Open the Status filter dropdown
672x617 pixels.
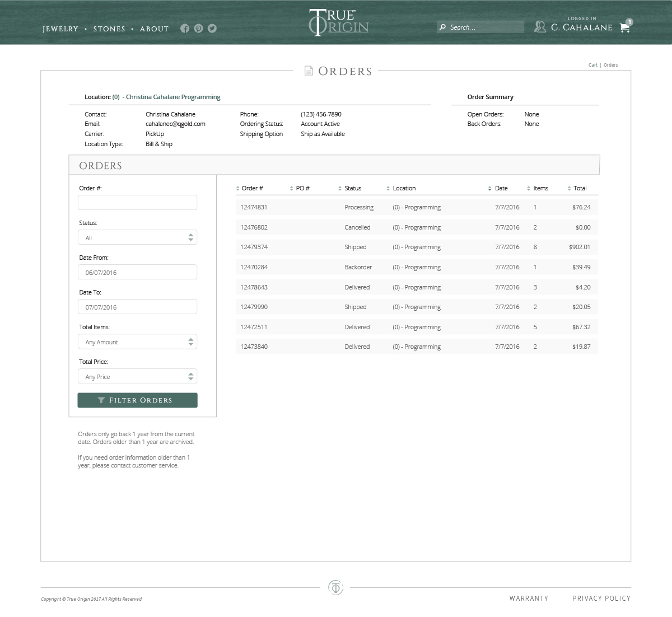(x=137, y=237)
